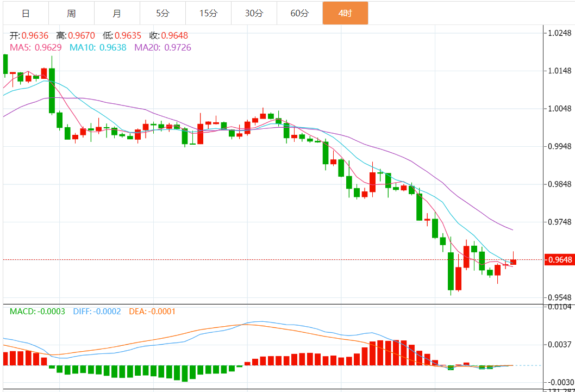Click the MACD value label
Image resolution: width=575 pixels, height=392 pixels.
click(x=37, y=312)
